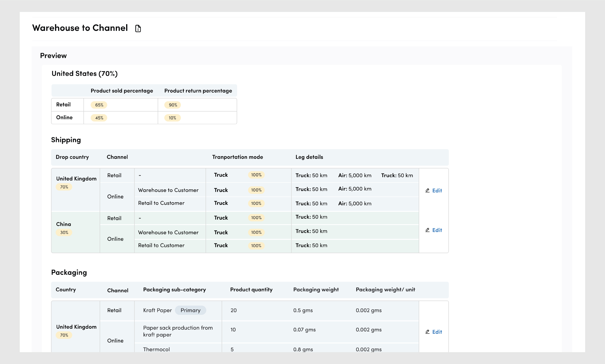Click the Online 45% product sold badge
Image resolution: width=605 pixels, height=364 pixels.
coord(99,118)
